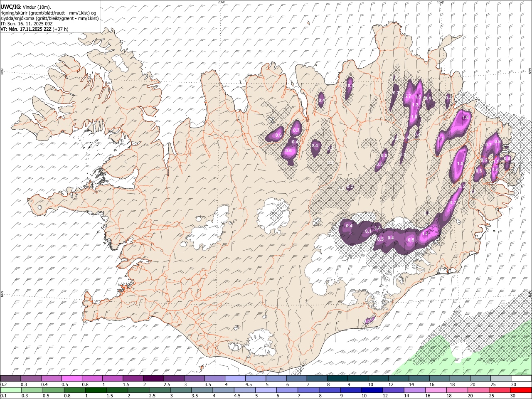Image resolution: width=532 pixels, height=399 pixels.
Task: Click the '0.8' label in the bottom legend row
Action: click(67, 396)
